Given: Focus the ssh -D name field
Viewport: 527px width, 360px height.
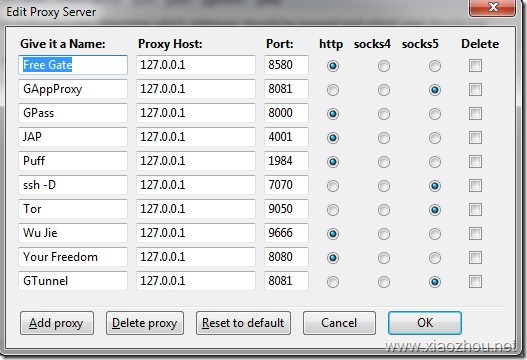Looking at the screenshot, I should tap(73, 185).
